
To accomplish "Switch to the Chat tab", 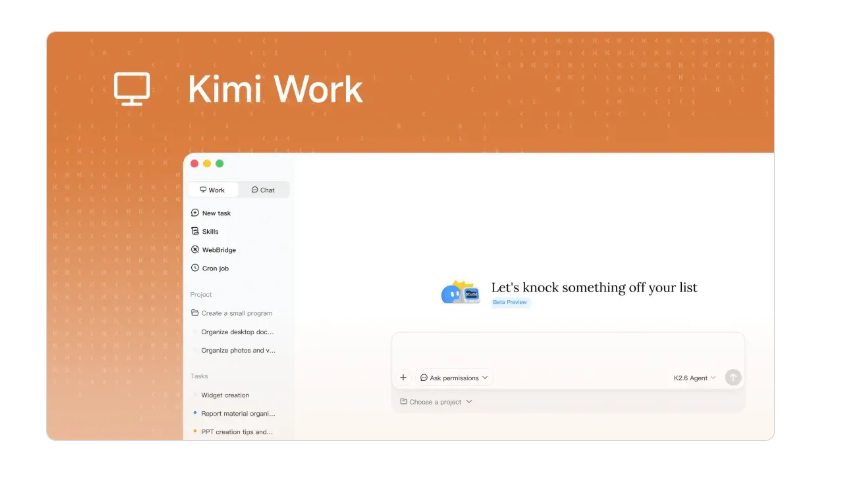I will tap(264, 190).
